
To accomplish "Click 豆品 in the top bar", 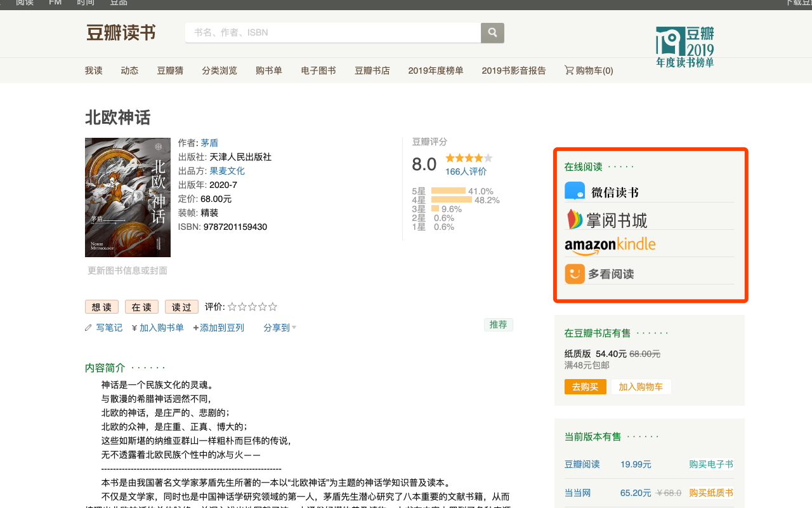I will click(x=119, y=3).
